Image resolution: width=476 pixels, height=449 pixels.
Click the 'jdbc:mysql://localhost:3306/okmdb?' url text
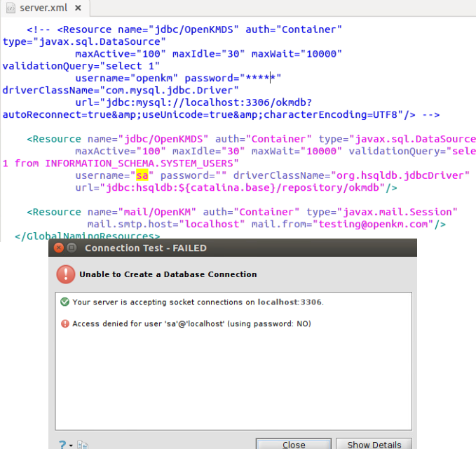[209, 102]
